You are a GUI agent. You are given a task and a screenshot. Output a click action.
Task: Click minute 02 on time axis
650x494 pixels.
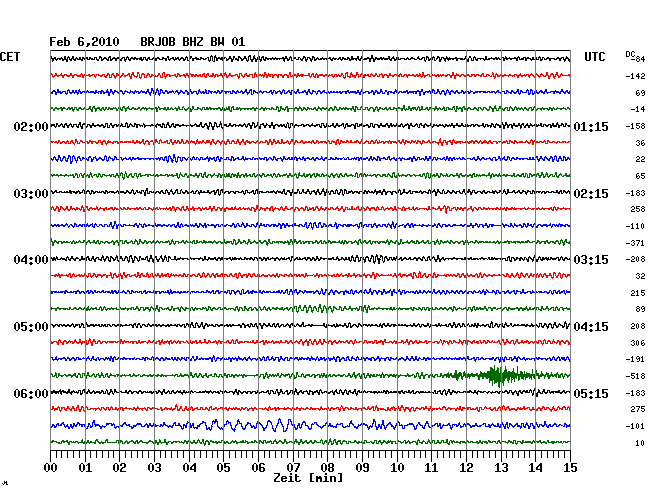click(119, 468)
